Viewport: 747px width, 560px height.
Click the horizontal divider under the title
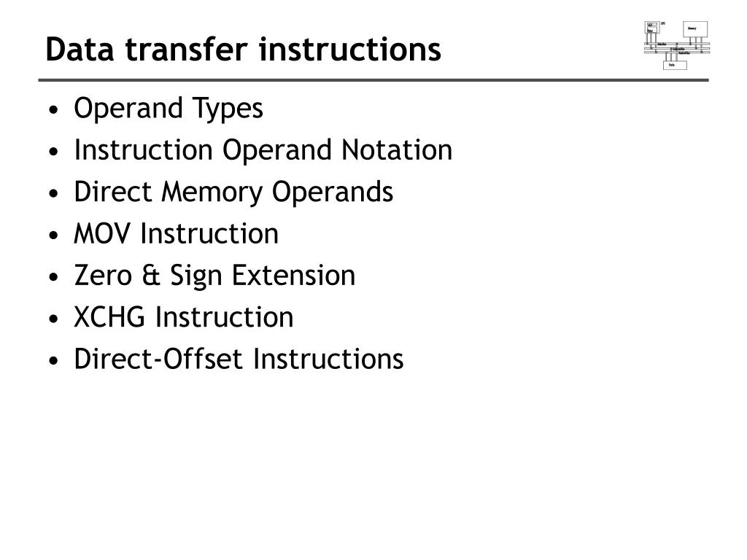pos(373,80)
